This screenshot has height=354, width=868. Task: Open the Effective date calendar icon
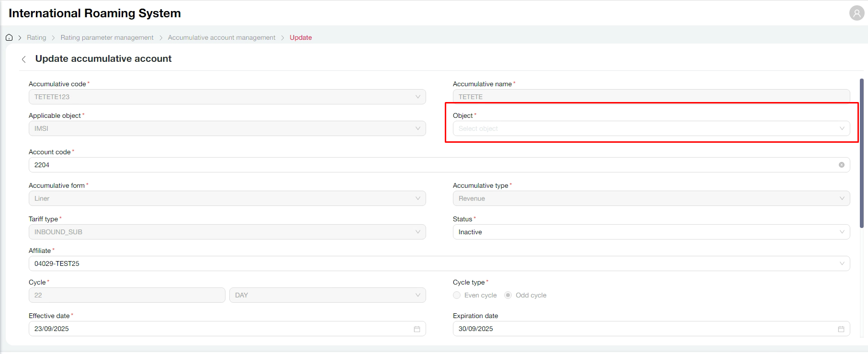point(417,329)
